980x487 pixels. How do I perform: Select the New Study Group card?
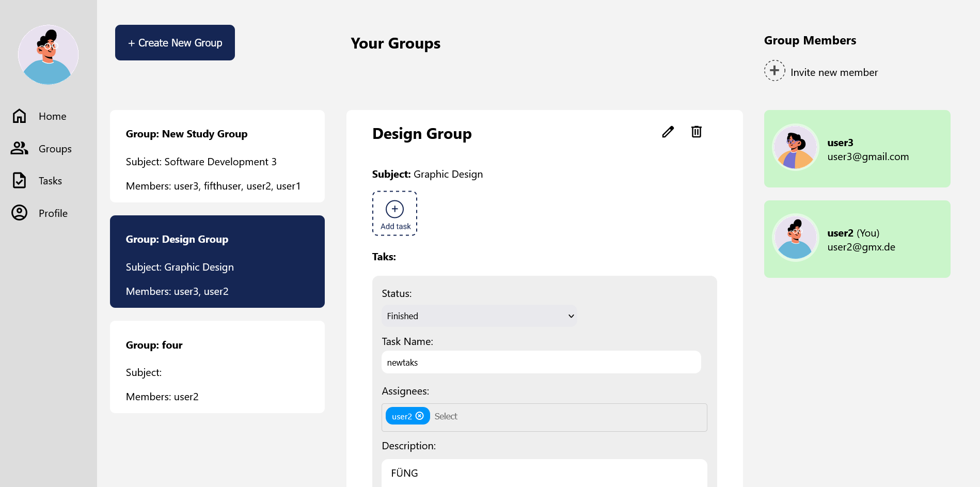pyautogui.click(x=217, y=156)
